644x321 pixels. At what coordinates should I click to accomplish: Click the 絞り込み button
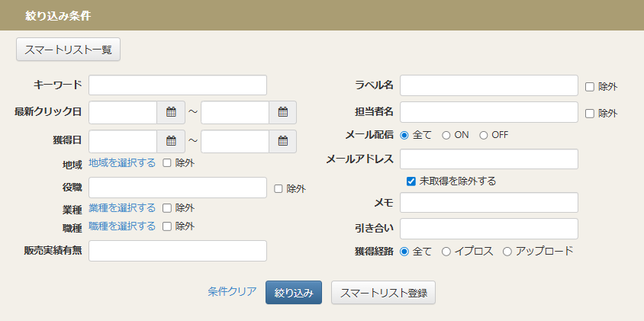294,292
